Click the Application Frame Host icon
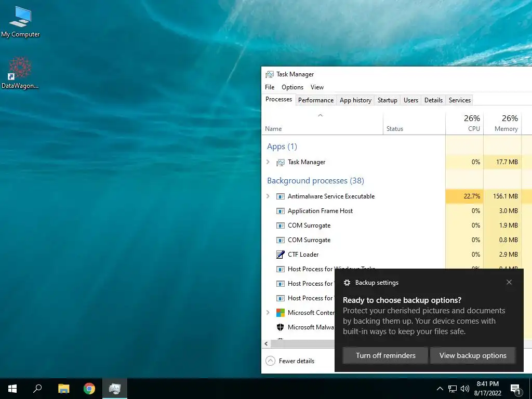 280,211
